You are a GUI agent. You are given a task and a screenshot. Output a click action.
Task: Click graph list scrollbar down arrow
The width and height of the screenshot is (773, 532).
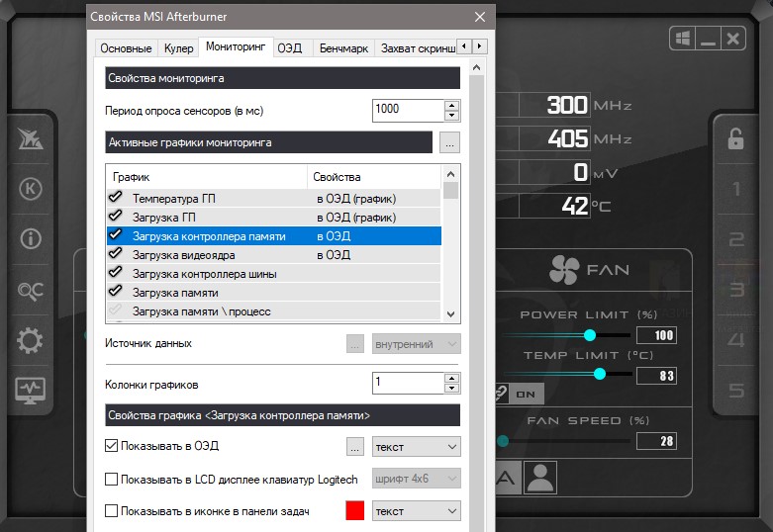(x=450, y=313)
